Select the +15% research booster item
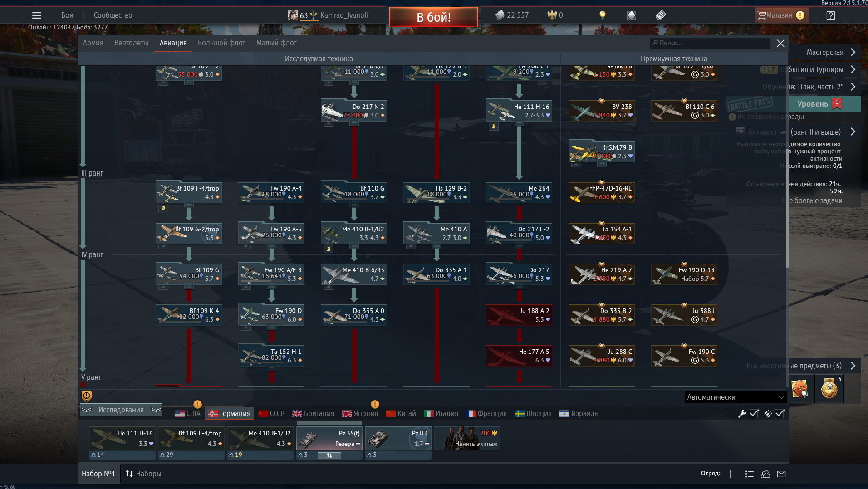The image size is (868, 489). pyautogui.click(x=800, y=389)
